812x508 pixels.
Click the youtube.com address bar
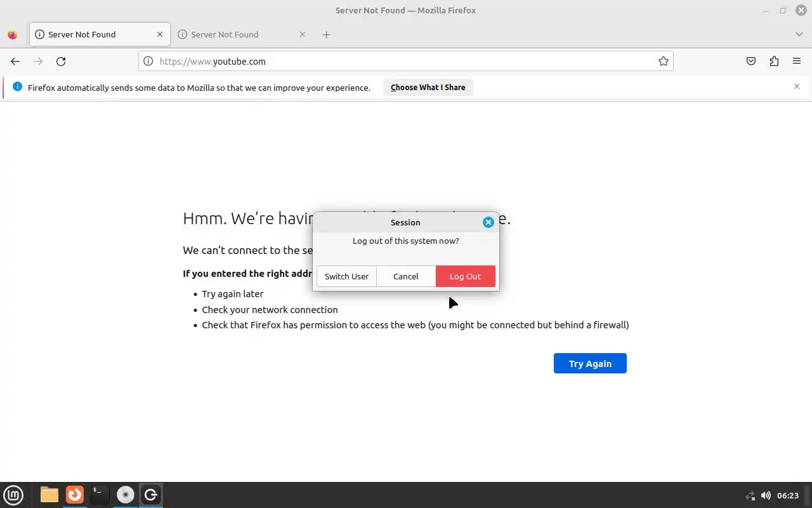pos(406,61)
